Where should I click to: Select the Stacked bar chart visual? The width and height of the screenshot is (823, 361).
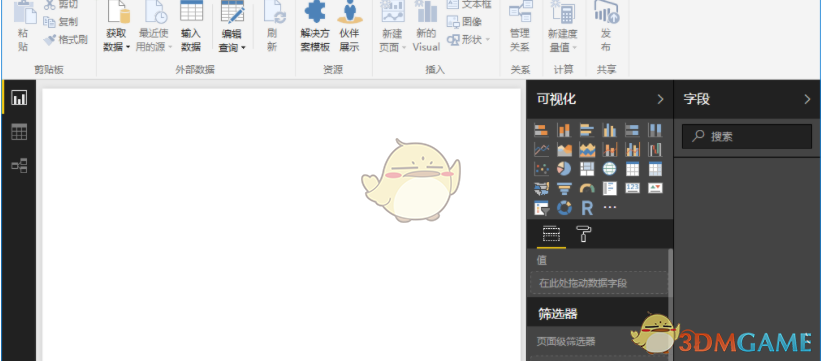(x=541, y=130)
